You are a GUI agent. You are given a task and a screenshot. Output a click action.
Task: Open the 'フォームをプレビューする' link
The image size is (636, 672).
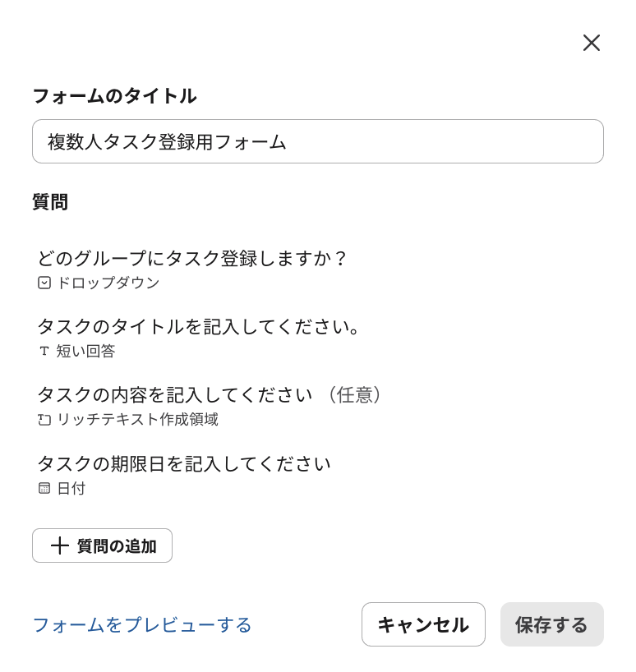coord(142,625)
